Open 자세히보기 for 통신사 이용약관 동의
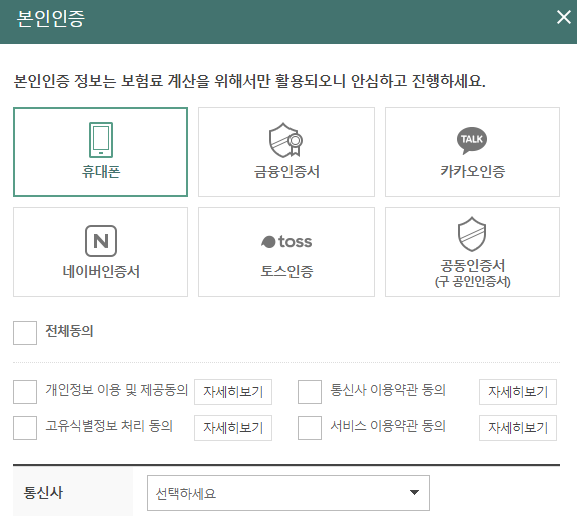The image size is (578, 516). click(518, 392)
